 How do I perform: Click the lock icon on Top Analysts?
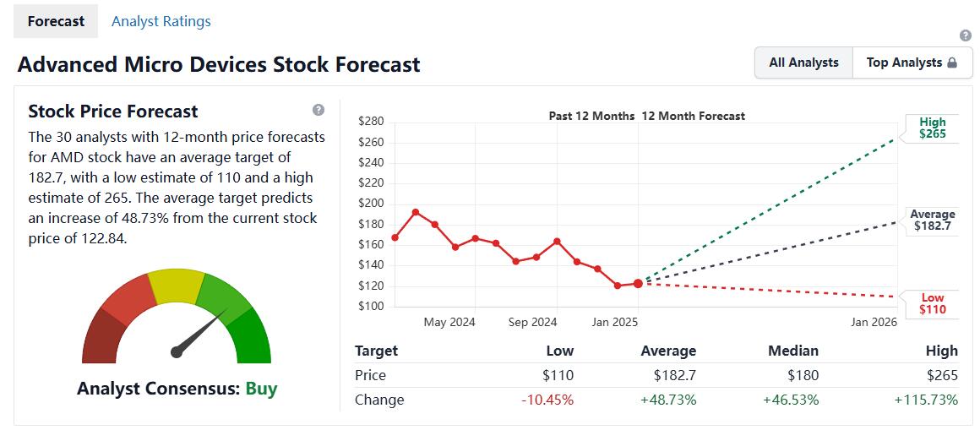pos(952,63)
